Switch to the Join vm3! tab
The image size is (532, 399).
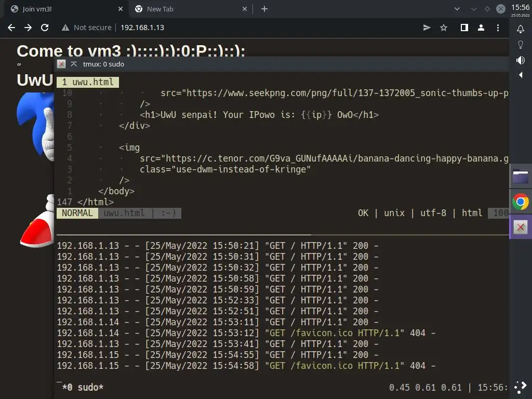pos(64,9)
